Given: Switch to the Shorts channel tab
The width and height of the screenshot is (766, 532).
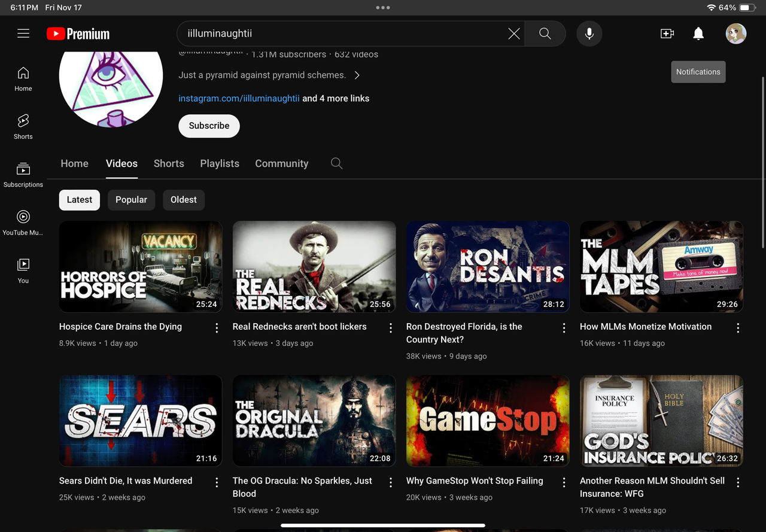Looking at the screenshot, I should click(169, 163).
